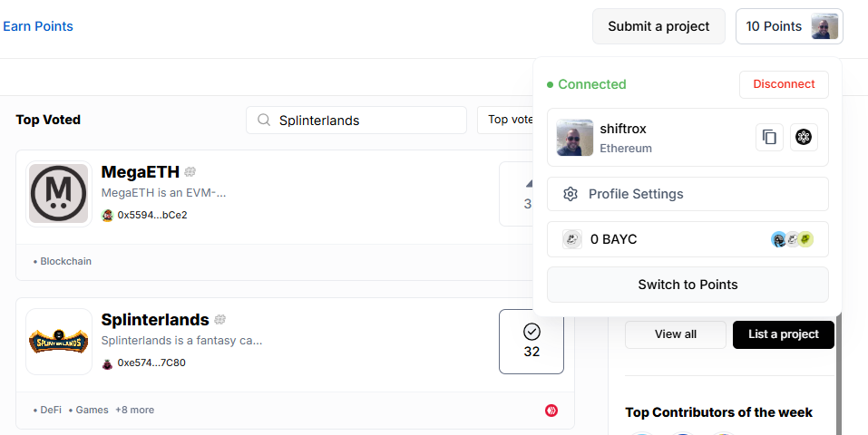Switch to Points mode
The height and width of the screenshot is (435, 868).
pyautogui.click(x=688, y=285)
